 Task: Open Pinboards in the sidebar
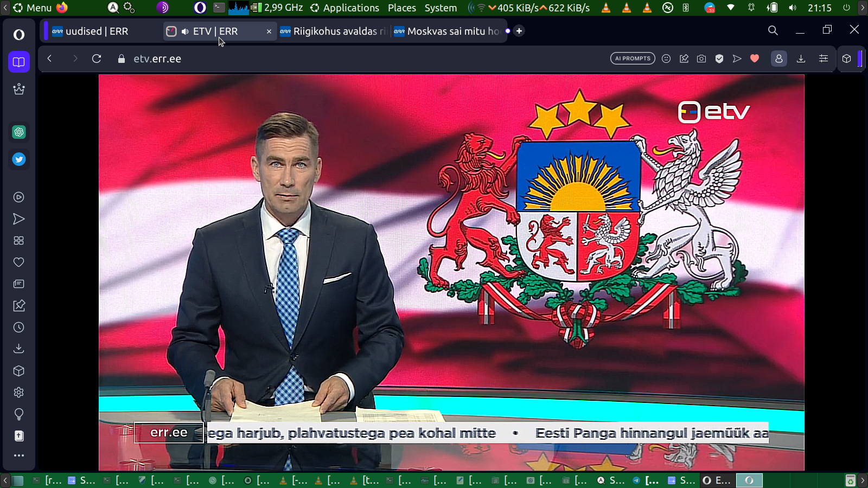pyautogui.click(x=19, y=306)
